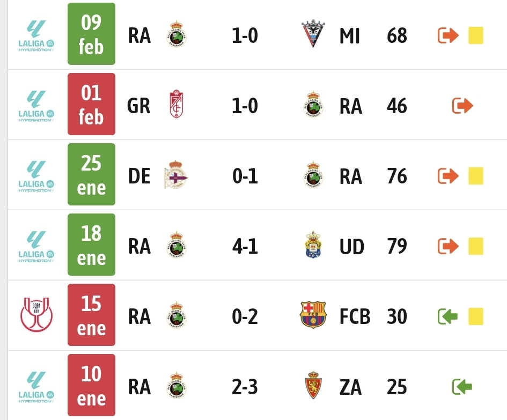Click the Real Zaragoza crest
The height and width of the screenshot is (420, 507).
coord(313,386)
